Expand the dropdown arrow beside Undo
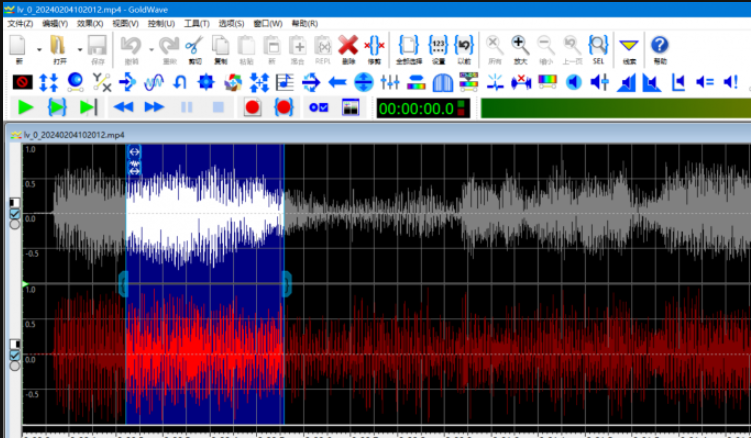The height and width of the screenshot is (438, 751). [150, 47]
